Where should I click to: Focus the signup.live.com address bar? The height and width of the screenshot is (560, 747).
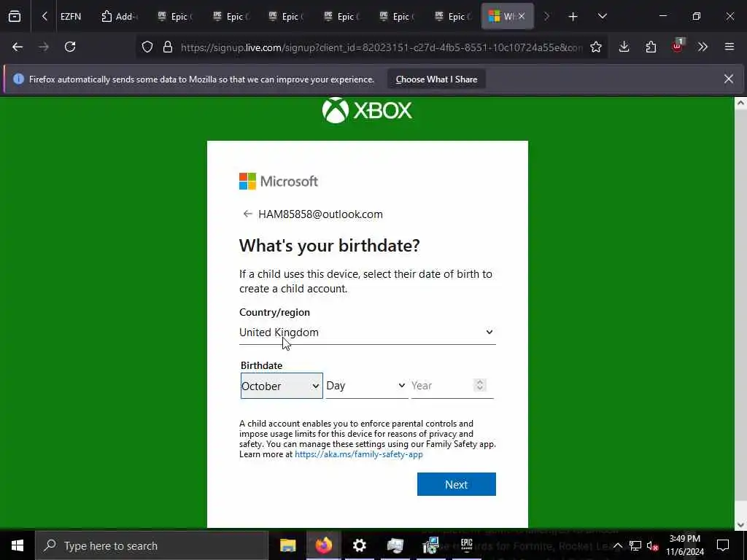coord(381,47)
